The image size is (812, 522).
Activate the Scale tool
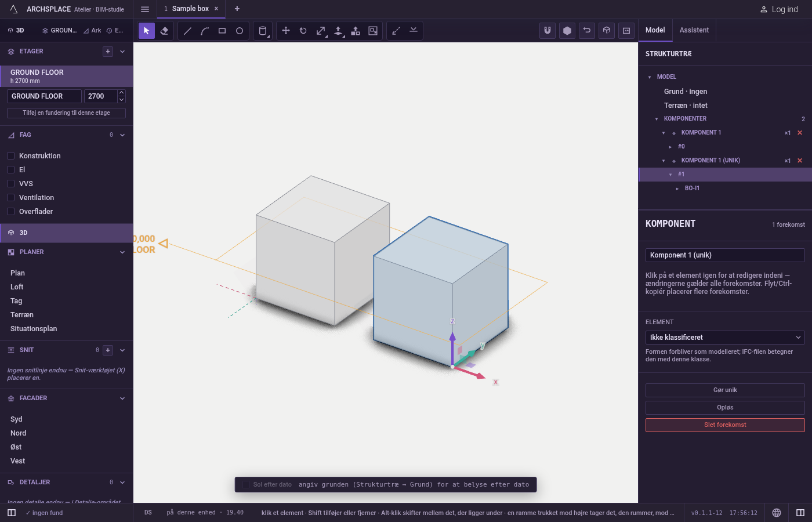[x=321, y=31]
